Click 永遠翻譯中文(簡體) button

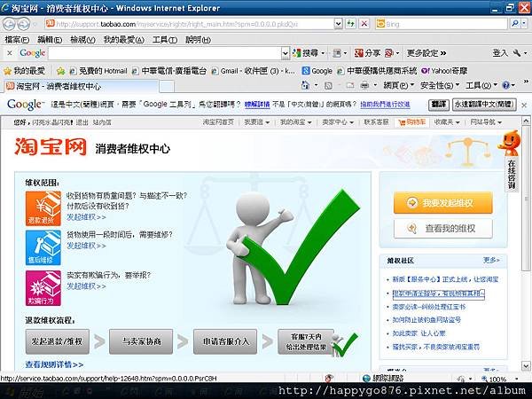484,104
